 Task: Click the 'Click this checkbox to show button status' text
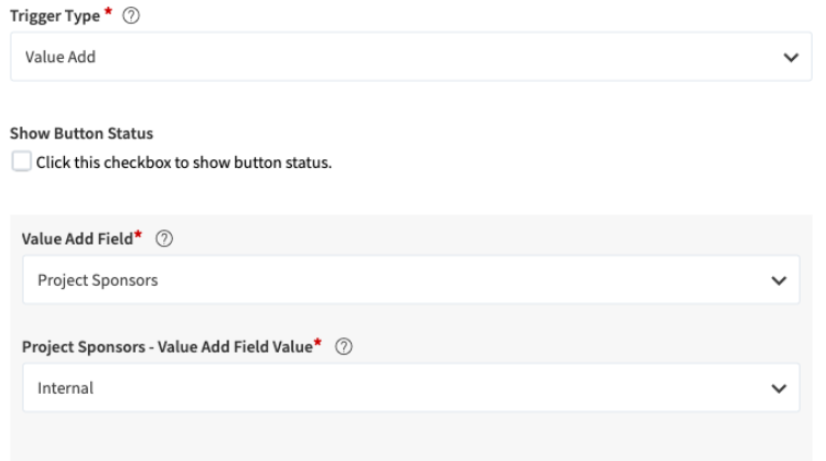coord(183,163)
